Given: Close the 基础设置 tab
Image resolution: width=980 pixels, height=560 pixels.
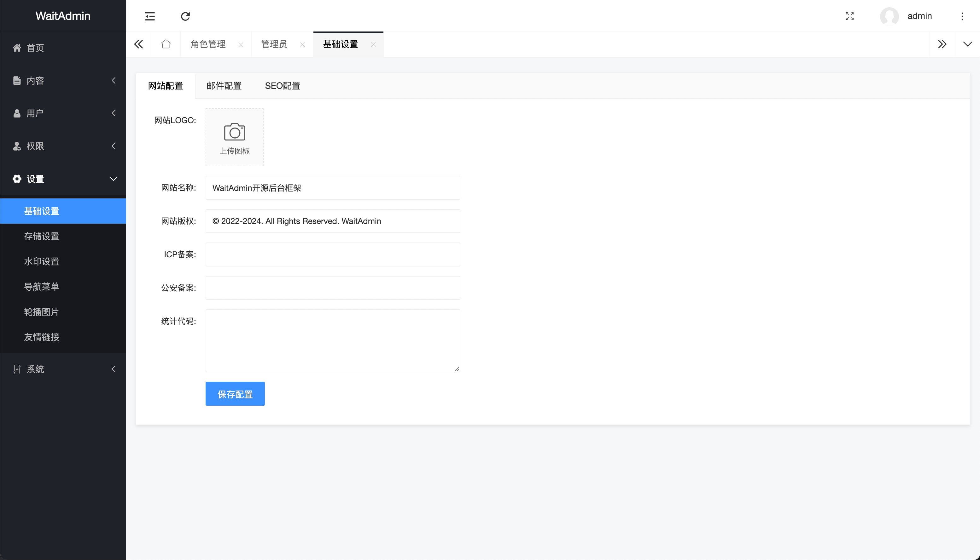Looking at the screenshot, I should coord(373,44).
